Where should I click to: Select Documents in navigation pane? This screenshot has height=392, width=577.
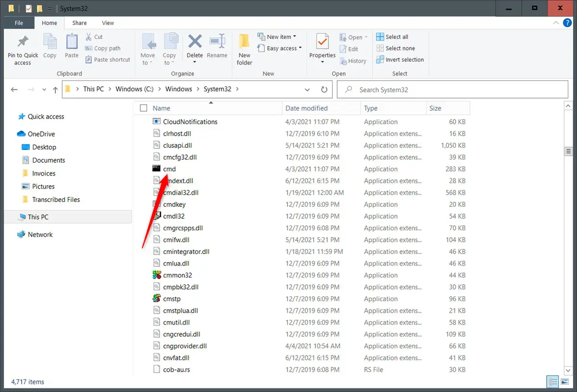point(49,160)
